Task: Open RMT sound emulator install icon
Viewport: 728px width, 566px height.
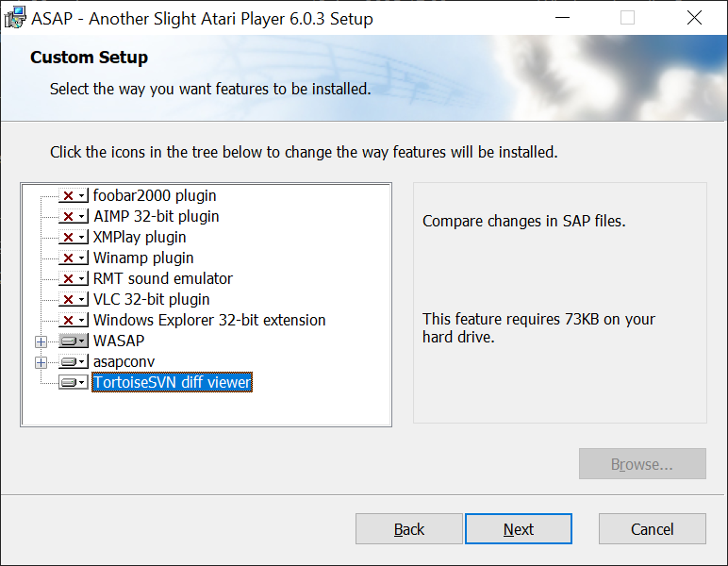Action: coord(74,278)
